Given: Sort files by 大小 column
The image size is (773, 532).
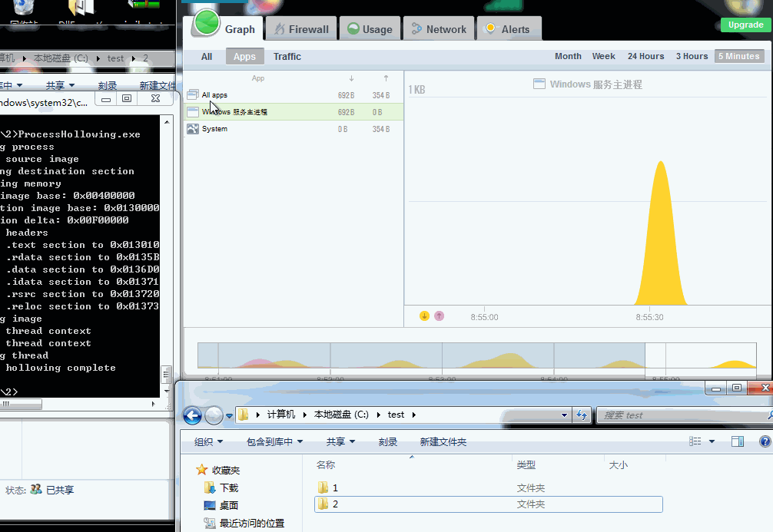Looking at the screenshot, I should point(619,464).
